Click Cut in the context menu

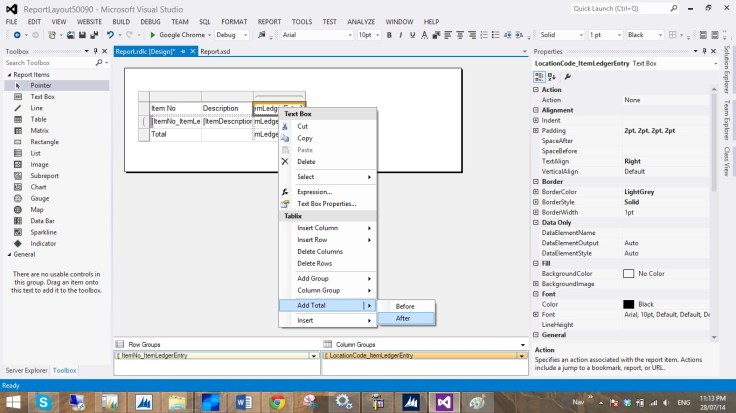point(303,126)
